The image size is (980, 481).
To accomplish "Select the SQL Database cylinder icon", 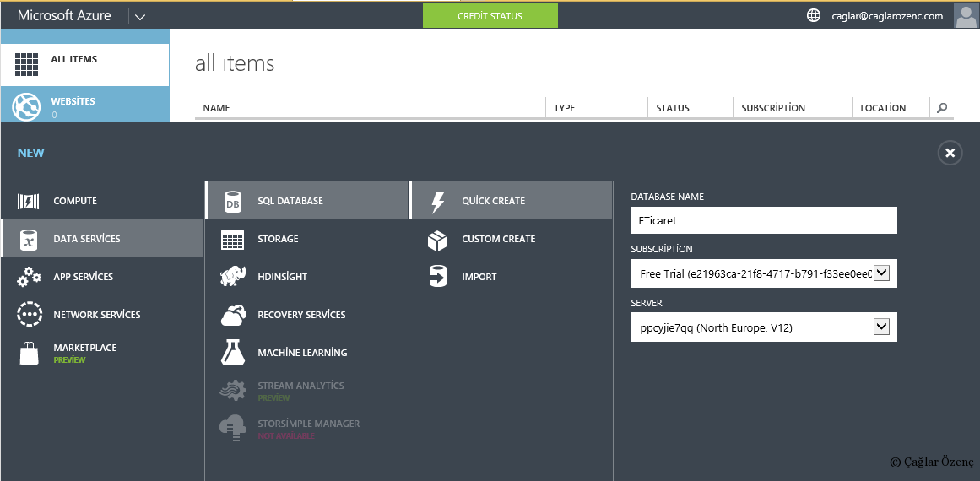I will point(232,201).
